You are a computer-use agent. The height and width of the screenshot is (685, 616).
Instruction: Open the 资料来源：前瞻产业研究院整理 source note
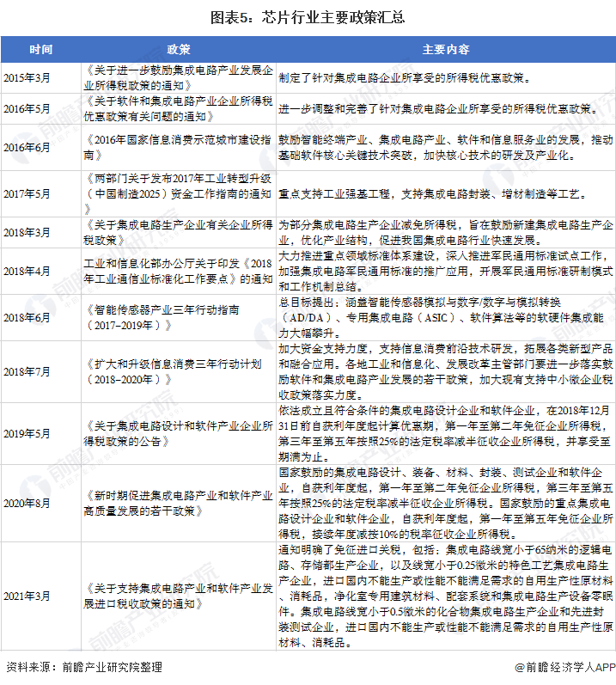[x=83, y=666]
